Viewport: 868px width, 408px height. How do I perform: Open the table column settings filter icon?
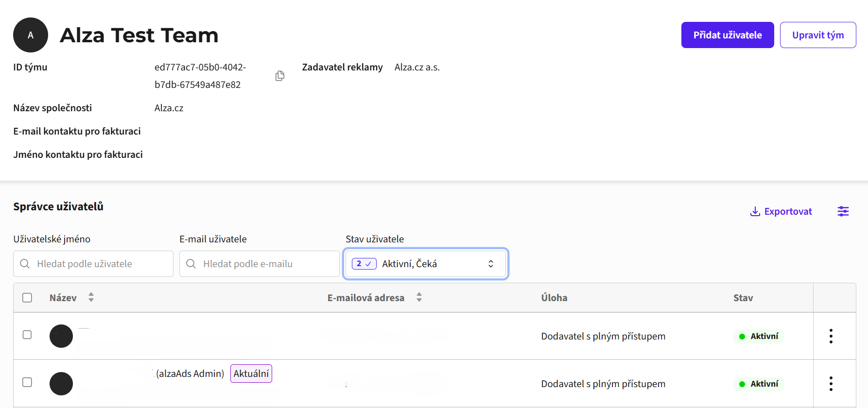pos(843,211)
